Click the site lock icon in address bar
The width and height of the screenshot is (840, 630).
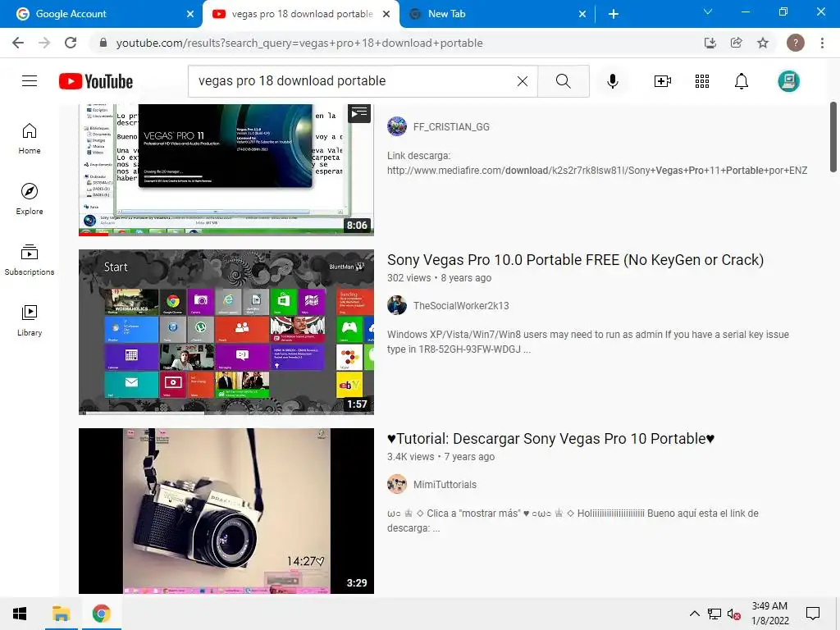pos(103,43)
